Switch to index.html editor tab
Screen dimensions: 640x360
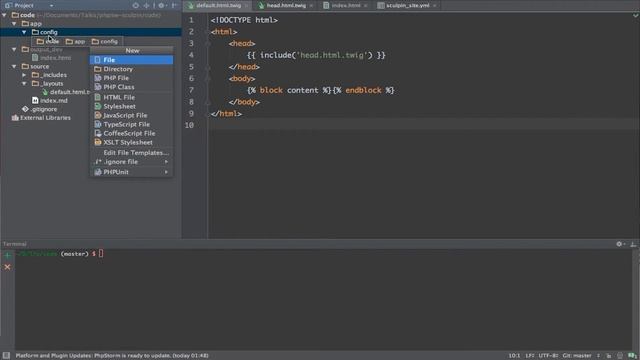pos(345,6)
